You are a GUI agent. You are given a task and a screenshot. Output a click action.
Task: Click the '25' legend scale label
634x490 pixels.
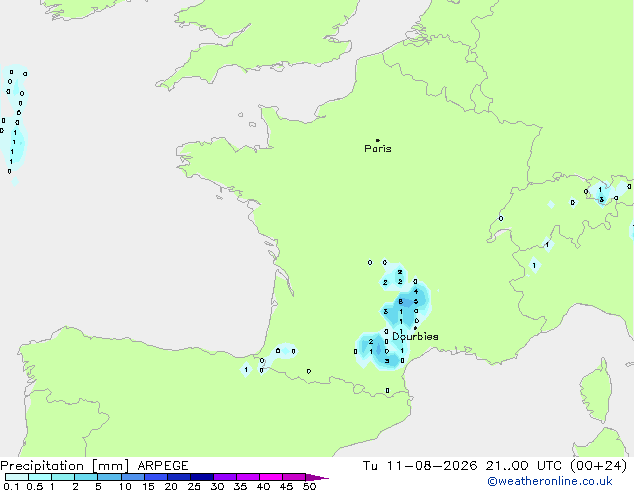[x=194, y=486]
